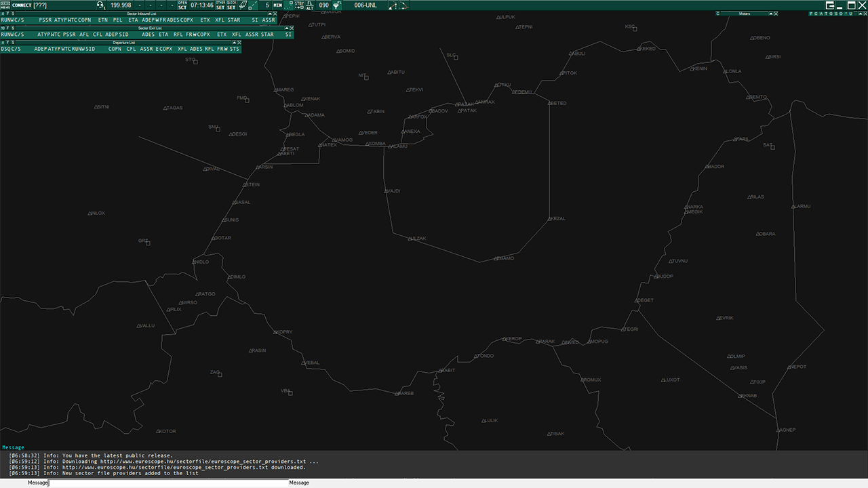The width and height of the screenshot is (868, 488).
Task: Click the history dots trail icon
Action: point(289,5)
